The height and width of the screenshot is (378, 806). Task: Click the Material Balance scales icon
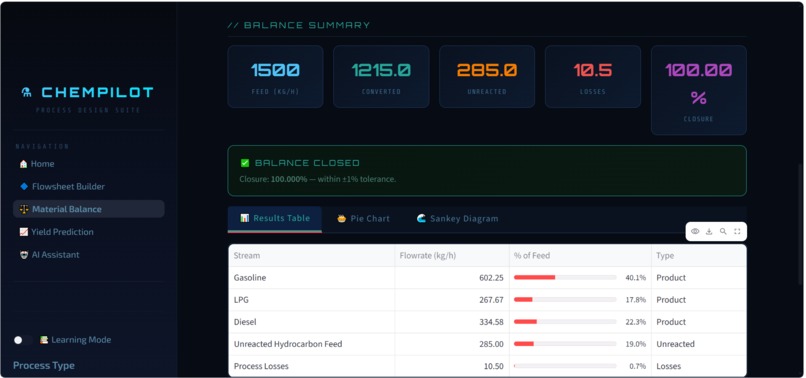point(24,209)
